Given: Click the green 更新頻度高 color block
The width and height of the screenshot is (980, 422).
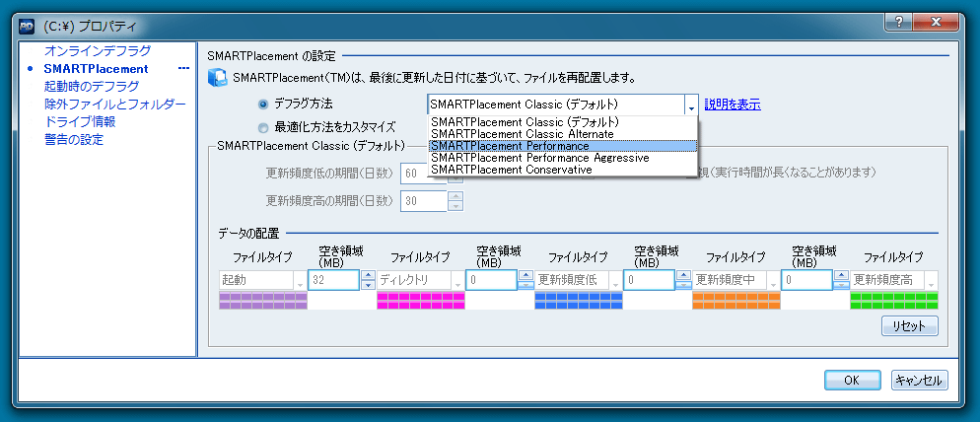Looking at the screenshot, I should coord(894,301).
